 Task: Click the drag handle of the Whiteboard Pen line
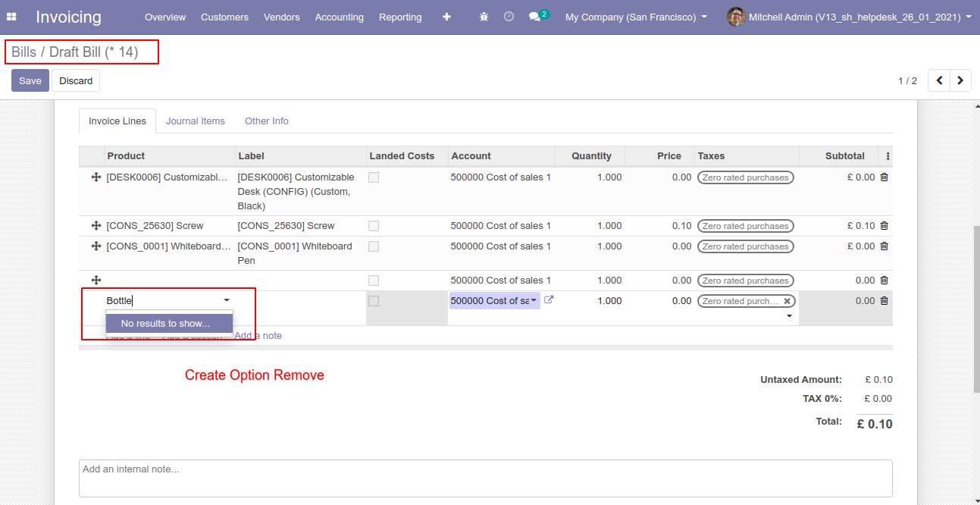point(96,246)
